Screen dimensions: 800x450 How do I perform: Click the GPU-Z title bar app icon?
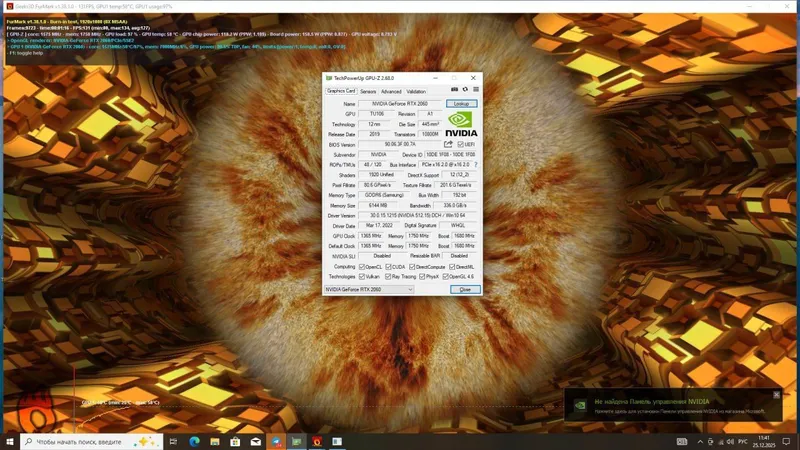[x=329, y=78]
